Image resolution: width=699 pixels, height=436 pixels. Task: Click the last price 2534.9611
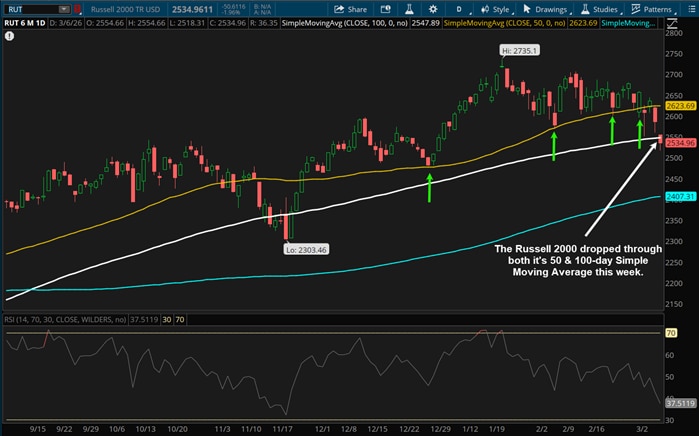tap(193, 9)
